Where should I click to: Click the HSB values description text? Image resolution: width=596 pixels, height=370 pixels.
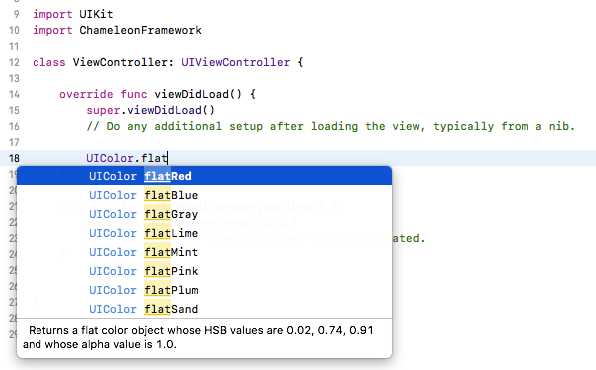198,337
